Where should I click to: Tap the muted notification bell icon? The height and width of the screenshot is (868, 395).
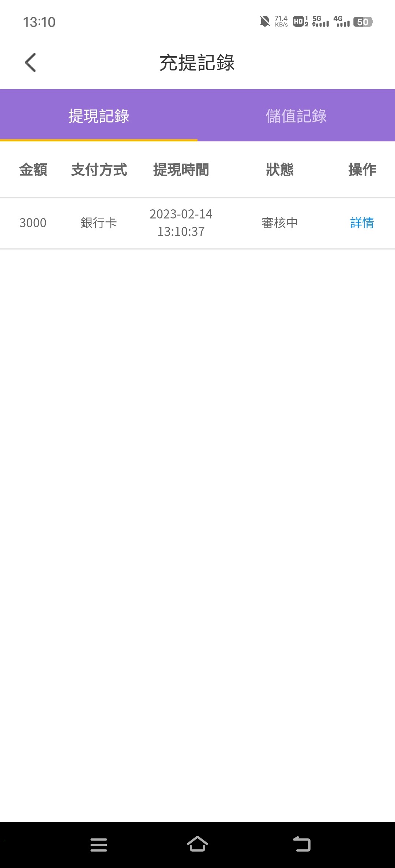(x=265, y=22)
